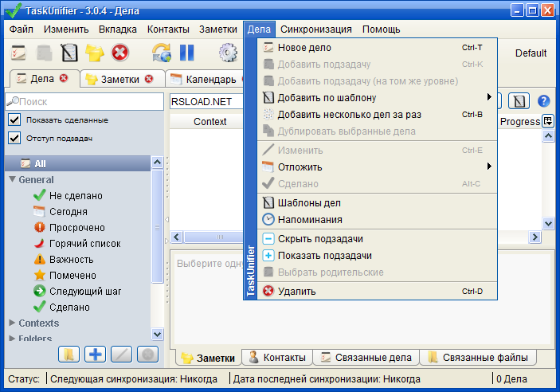The image size is (560, 392).
Task: Open the bottom Контакты tab
Action: (277, 357)
